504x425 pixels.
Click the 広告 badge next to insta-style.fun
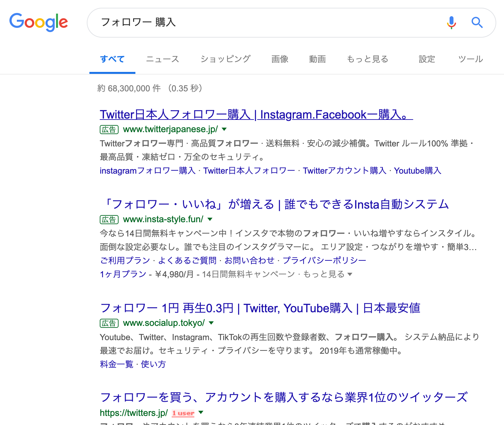tap(109, 220)
